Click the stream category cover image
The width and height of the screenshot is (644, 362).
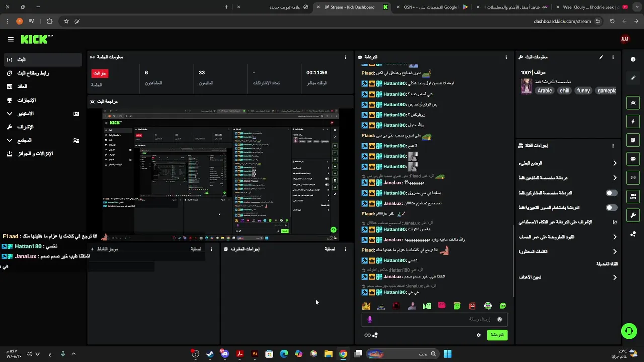[x=526, y=86]
